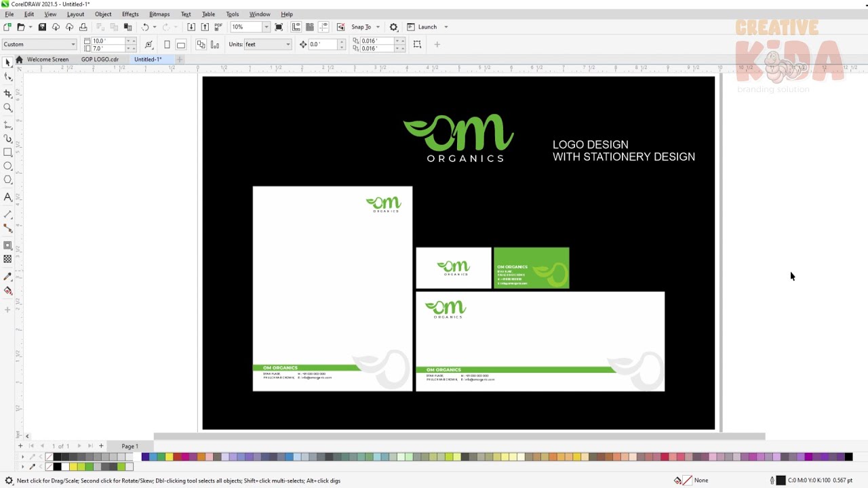Click the Print icon
This screenshot has height=488, width=868.
(x=83, y=27)
